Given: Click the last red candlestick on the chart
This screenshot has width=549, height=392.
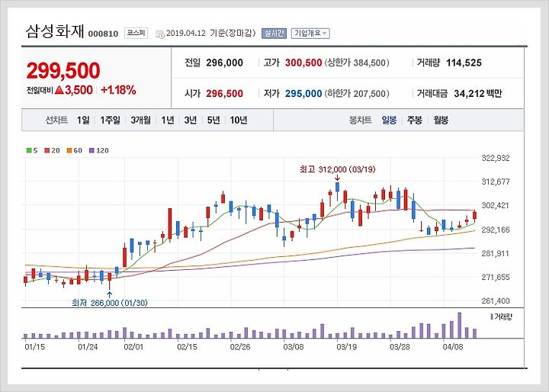Looking at the screenshot, I should pos(474,215).
